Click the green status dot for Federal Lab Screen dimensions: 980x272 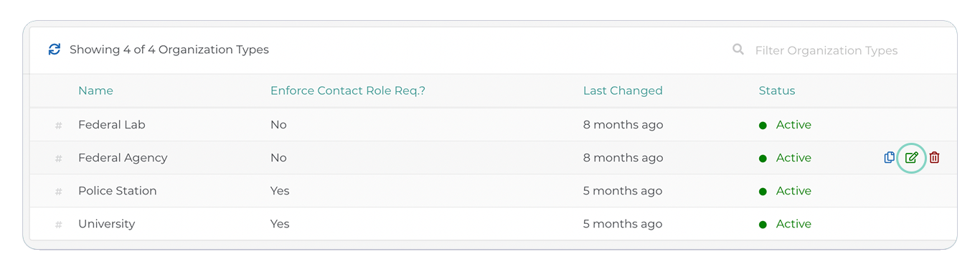pos(763,126)
